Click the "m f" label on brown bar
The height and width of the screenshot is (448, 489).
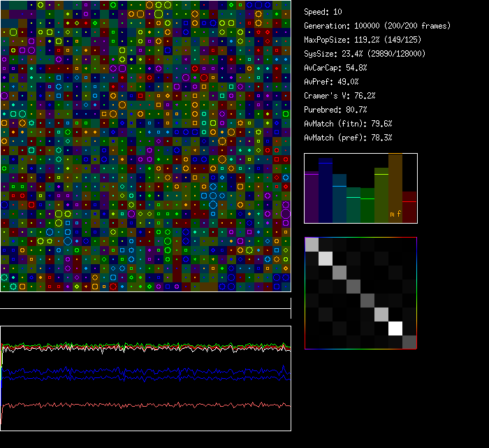point(395,214)
